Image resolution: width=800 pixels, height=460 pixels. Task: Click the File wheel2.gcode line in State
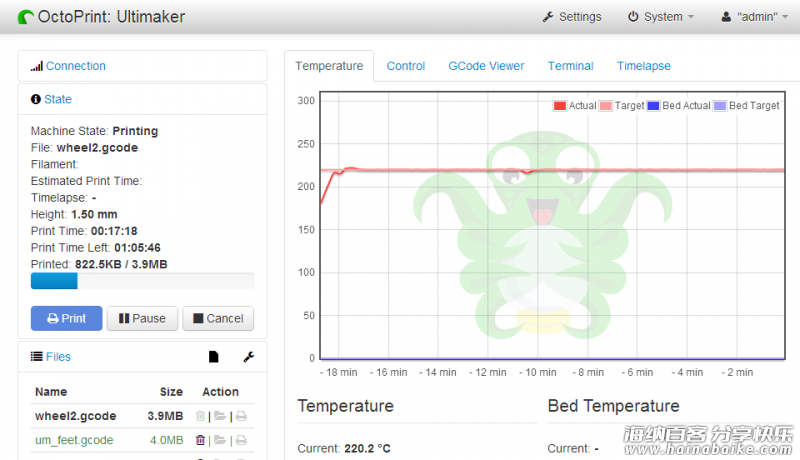tap(84, 148)
